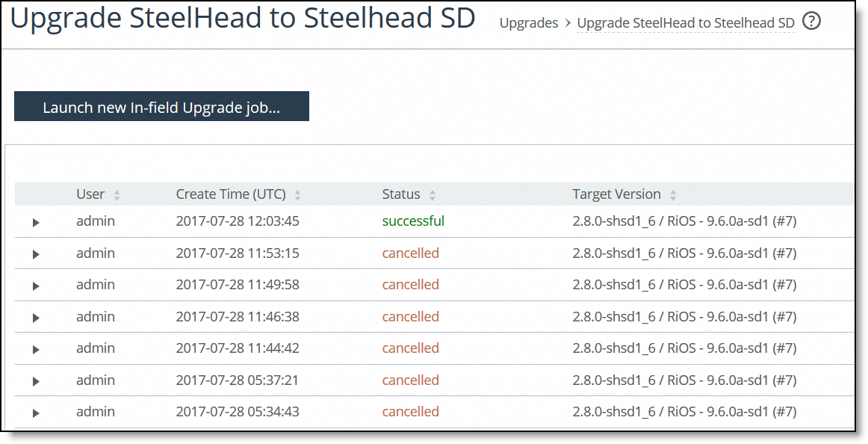868x444 pixels.
Task: Sort by Create Time column arrows
Action: pyautogui.click(x=297, y=195)
